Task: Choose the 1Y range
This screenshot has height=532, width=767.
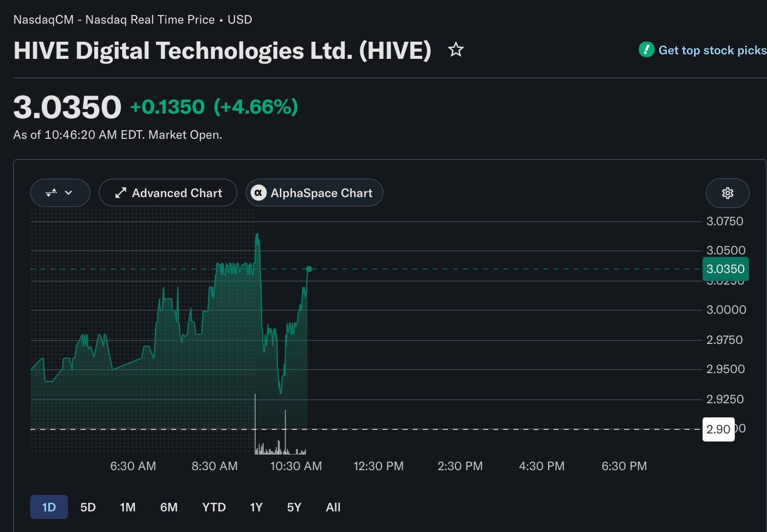Action: click(256, 507)
